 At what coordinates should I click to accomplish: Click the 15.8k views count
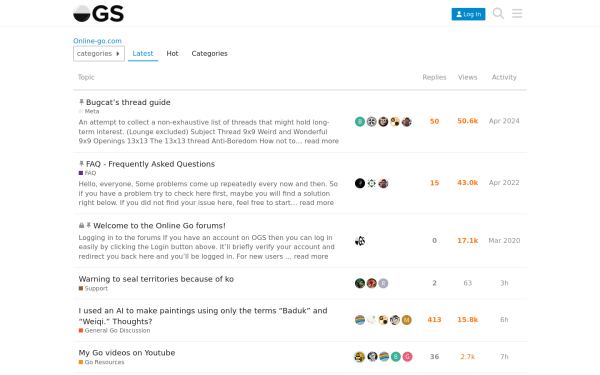tap(468, 320)
